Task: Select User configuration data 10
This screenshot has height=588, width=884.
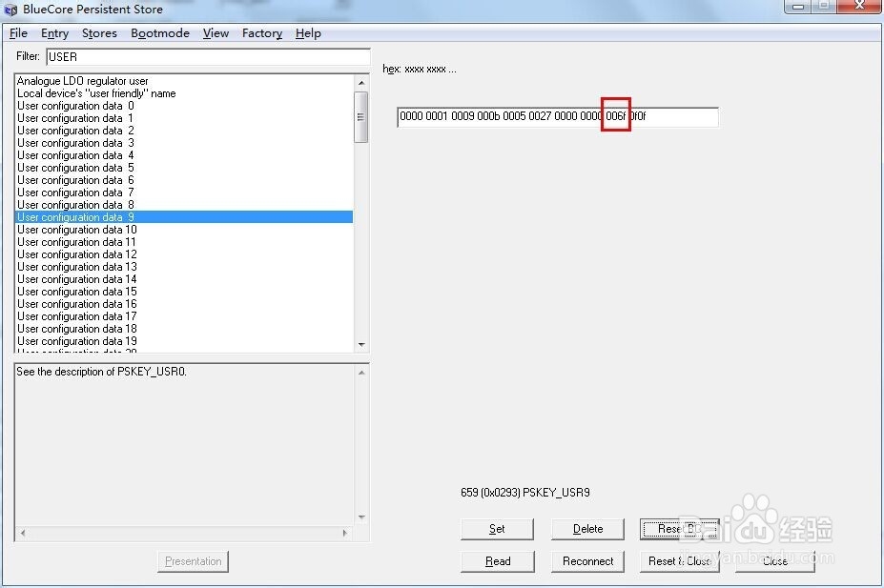Action: (x=184, y=230)
